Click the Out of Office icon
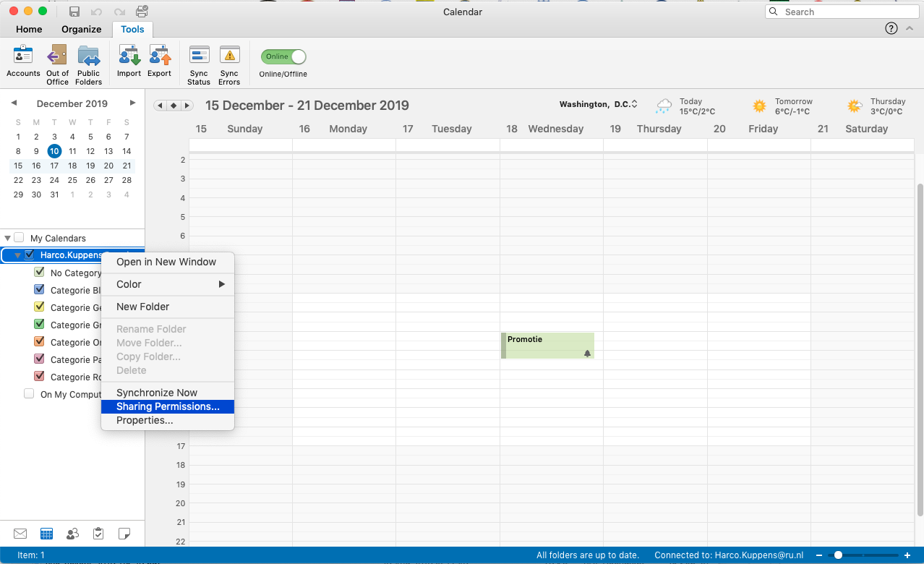Viewport: 924px width, 564px height. click(x=57, y=56)
